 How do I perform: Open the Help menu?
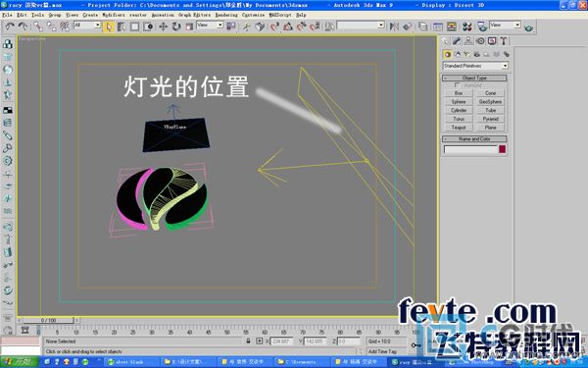(x=301, y=15)
